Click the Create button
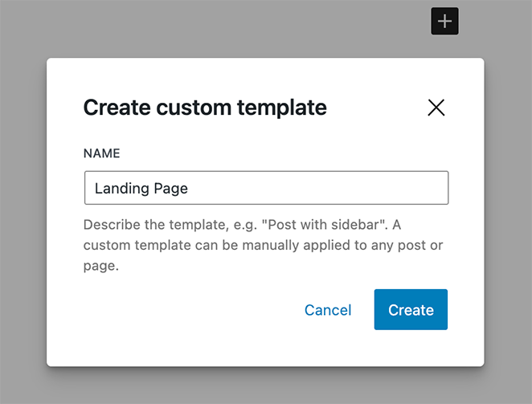 (411, 310)
